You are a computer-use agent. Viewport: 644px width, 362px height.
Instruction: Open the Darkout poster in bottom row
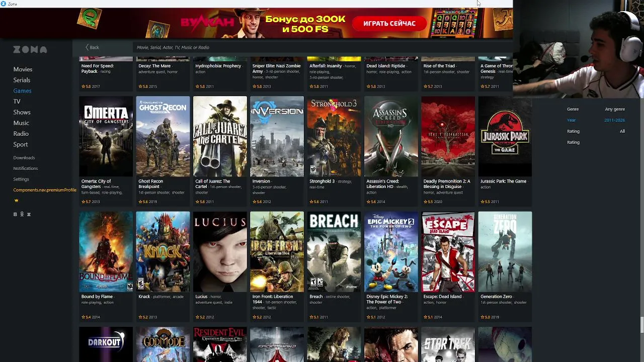[106, 344]
